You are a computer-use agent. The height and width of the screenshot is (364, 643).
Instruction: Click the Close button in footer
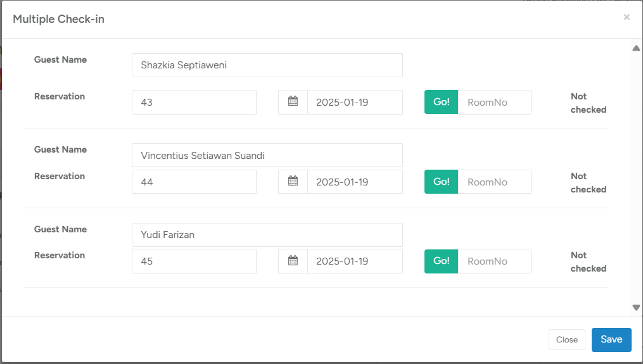pyautogui.click(x=566, y=340)
